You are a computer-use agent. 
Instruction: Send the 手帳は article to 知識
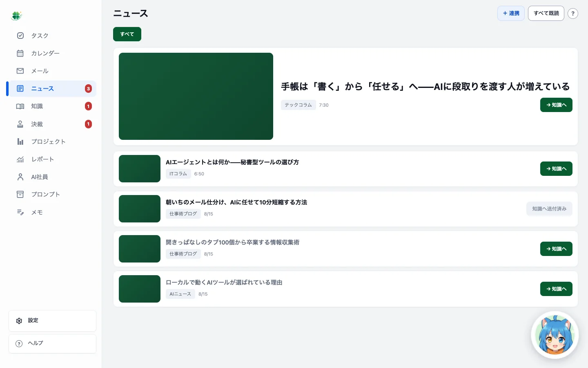point(556,105)
